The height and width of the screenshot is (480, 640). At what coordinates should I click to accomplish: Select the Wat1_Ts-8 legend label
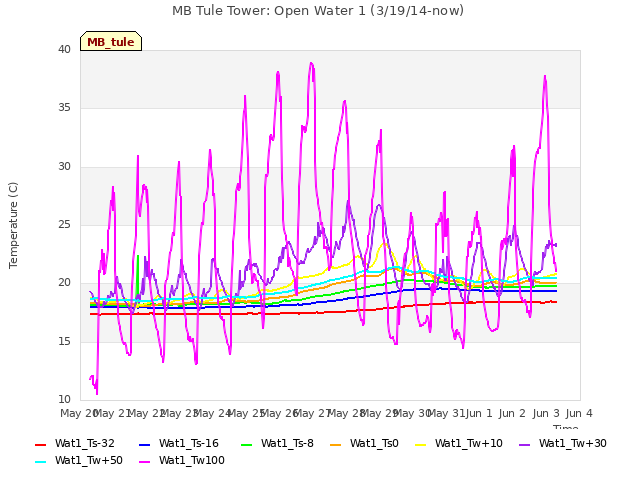tap(287, 443)
